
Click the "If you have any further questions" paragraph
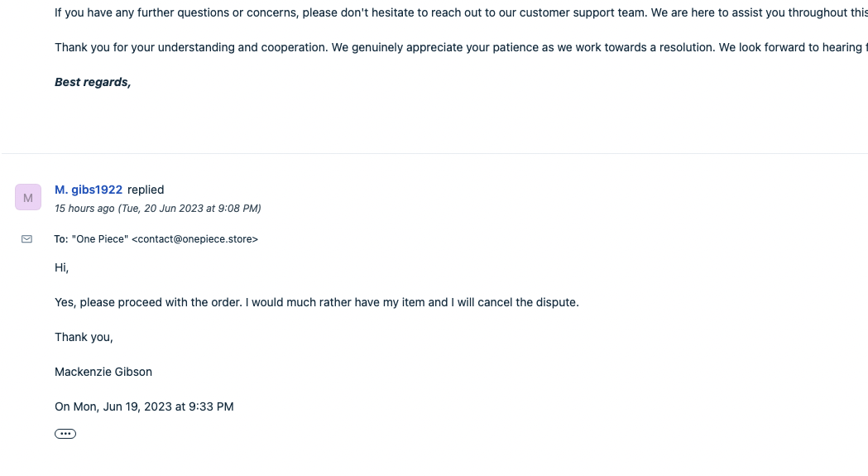331,12
